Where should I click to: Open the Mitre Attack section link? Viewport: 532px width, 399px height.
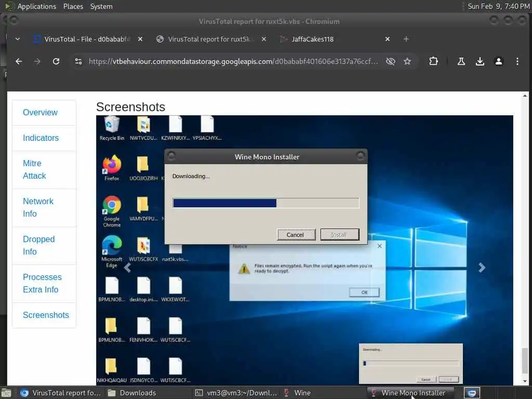[34, 170]
